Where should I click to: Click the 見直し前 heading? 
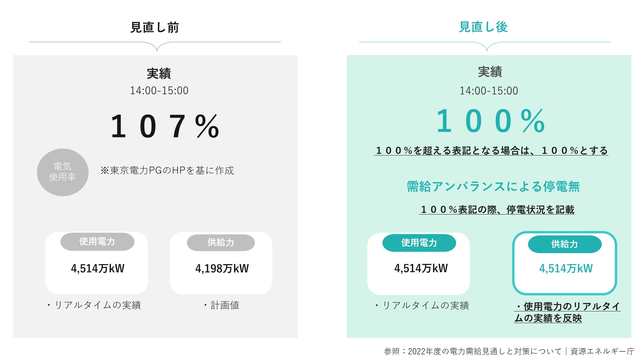[155, 27]
